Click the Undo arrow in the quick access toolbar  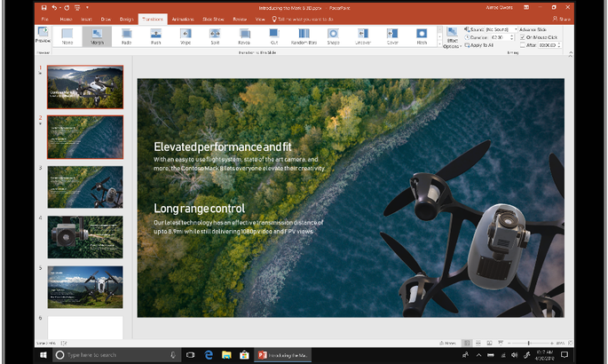tap(54, 7)
